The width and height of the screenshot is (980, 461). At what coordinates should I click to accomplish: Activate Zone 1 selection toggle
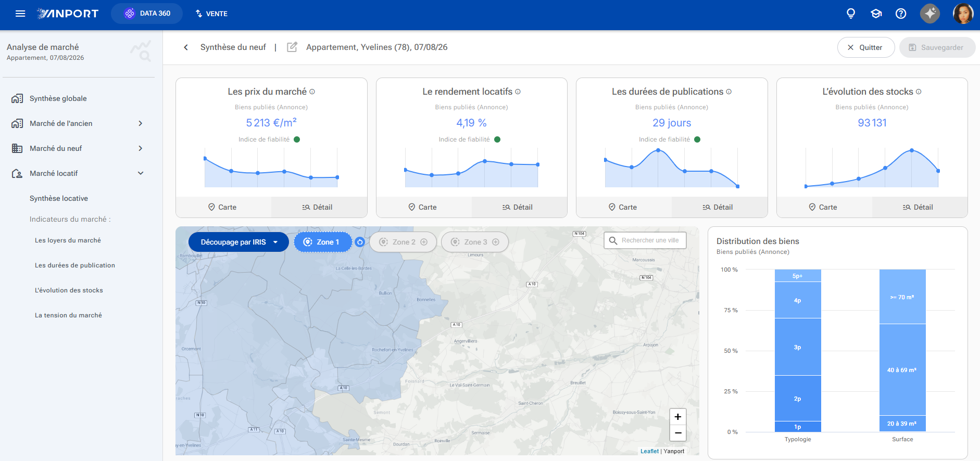323,242
